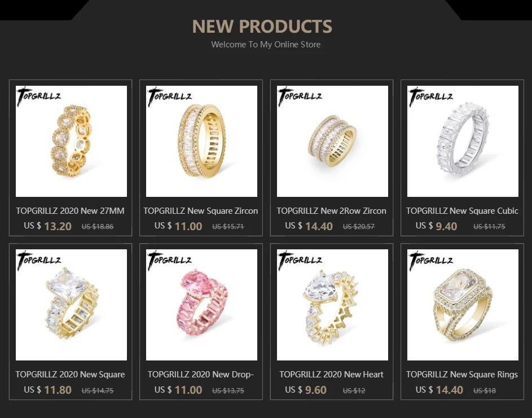This screenshot has width=532, height=418.
Task: Open 'TOPGRILLZ 2020 New Square' product title
Action: (70, 374)
